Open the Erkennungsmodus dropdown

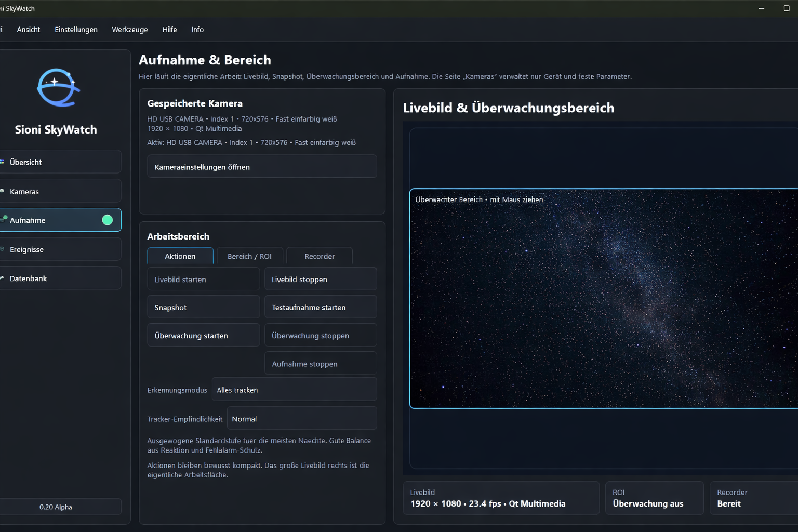(x=294, y=390)
